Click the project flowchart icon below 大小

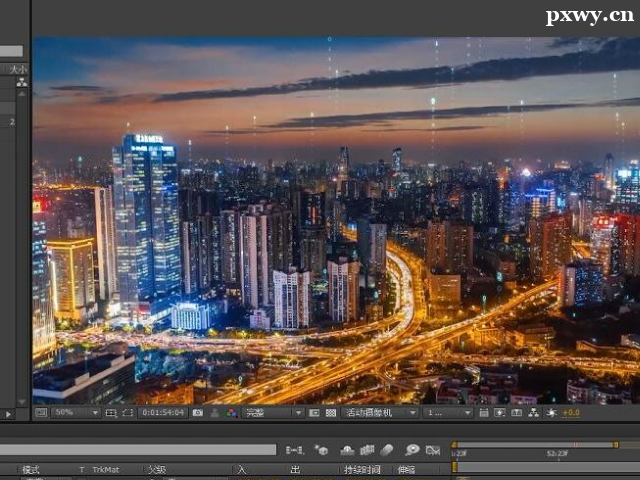pyautogui.click(x=21, y=82)
